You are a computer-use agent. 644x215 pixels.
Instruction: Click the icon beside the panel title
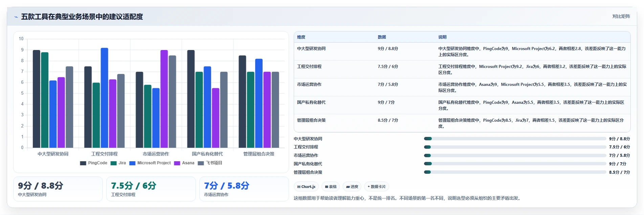(x=16, y=17)
